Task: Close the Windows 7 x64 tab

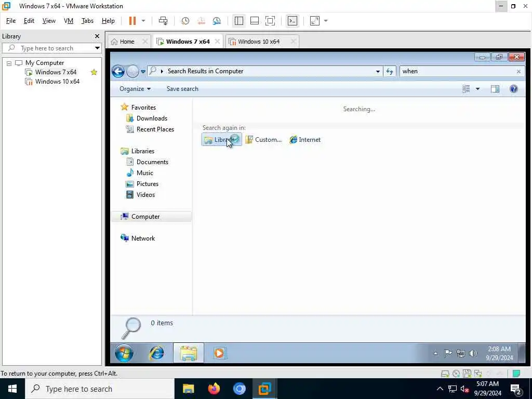Action: 217,42
